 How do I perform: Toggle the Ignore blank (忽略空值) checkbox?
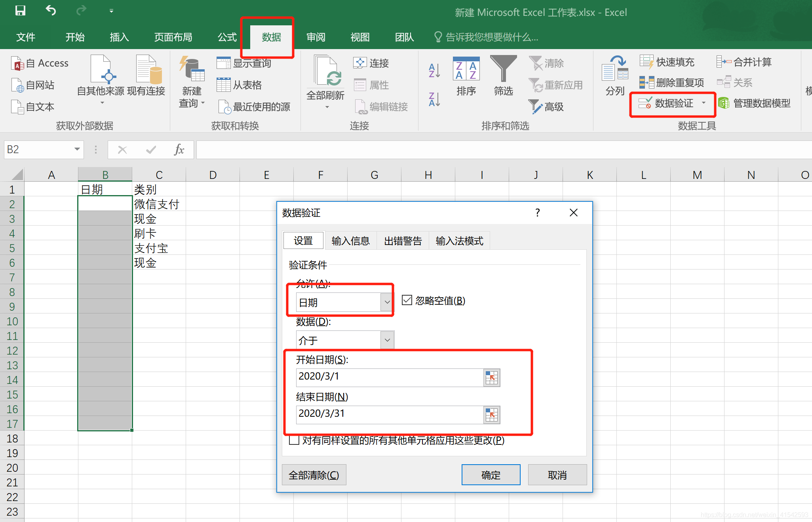pos(407,300)
